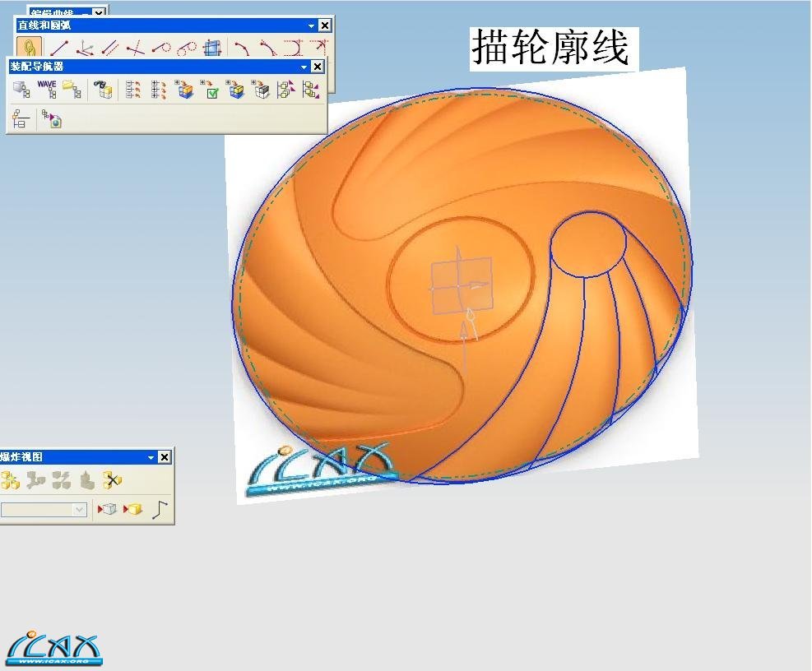
Task: Expand 直线和圆弧 toolbar options arrow
Action: point(312,25)
